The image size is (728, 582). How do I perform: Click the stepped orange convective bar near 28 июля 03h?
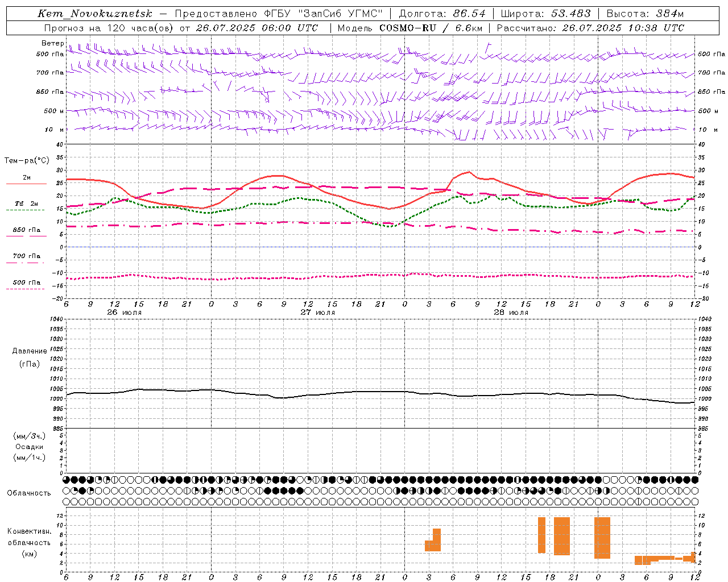click(x=433, y=540)
